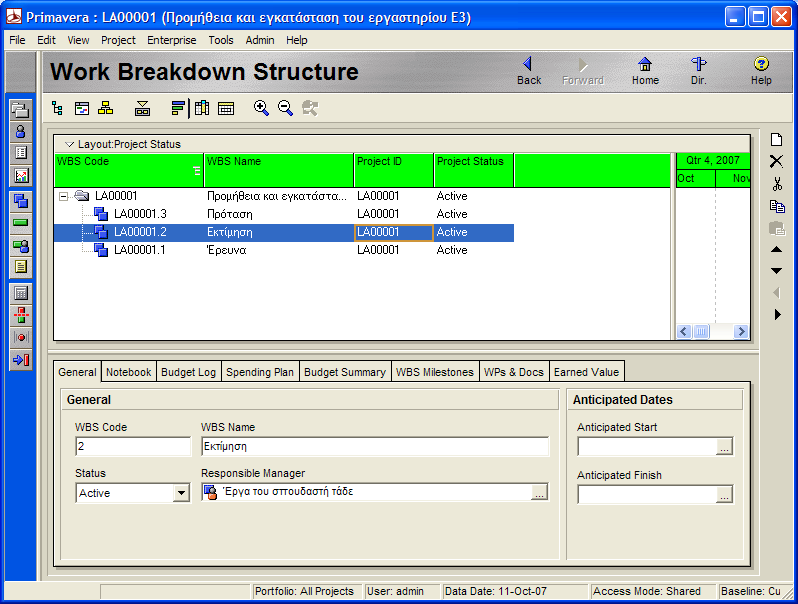The width and height of the screenshot is (798, 604).
Task: Open Project Expenses calculator sidebar icon
Action: (x=21, y=294)
